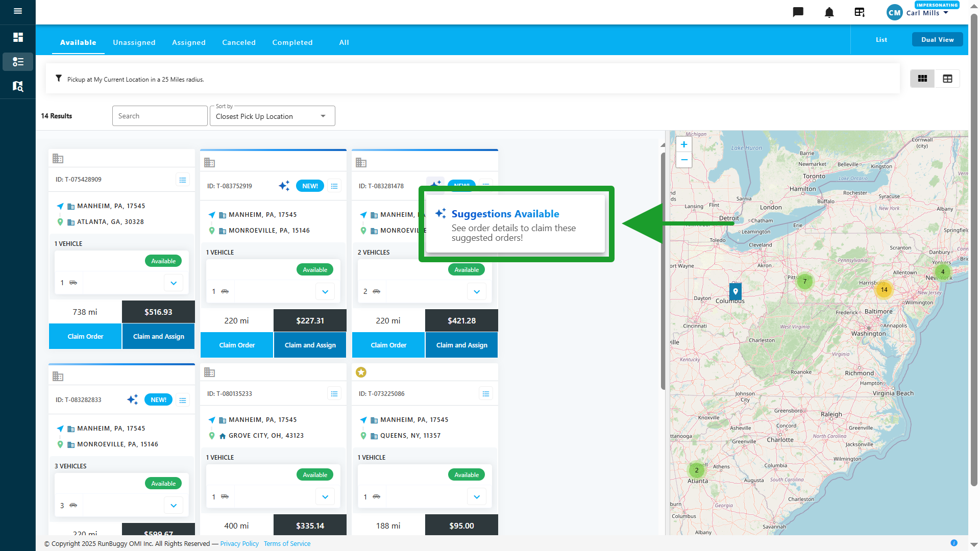980x551 pixels.
Task: Open the dashboard sidebar icon
Action: click(x=18, y=37)
